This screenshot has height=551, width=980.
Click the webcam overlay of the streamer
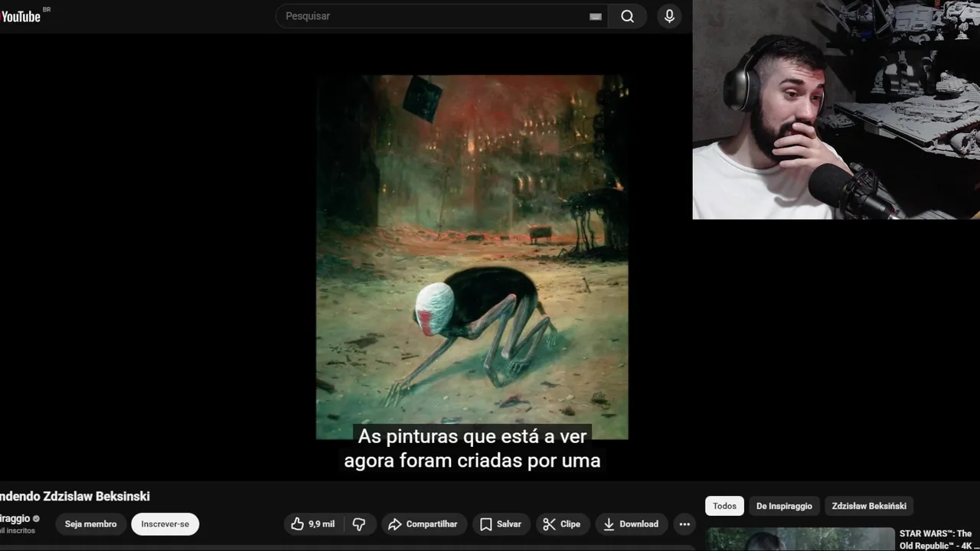[836, 109]
